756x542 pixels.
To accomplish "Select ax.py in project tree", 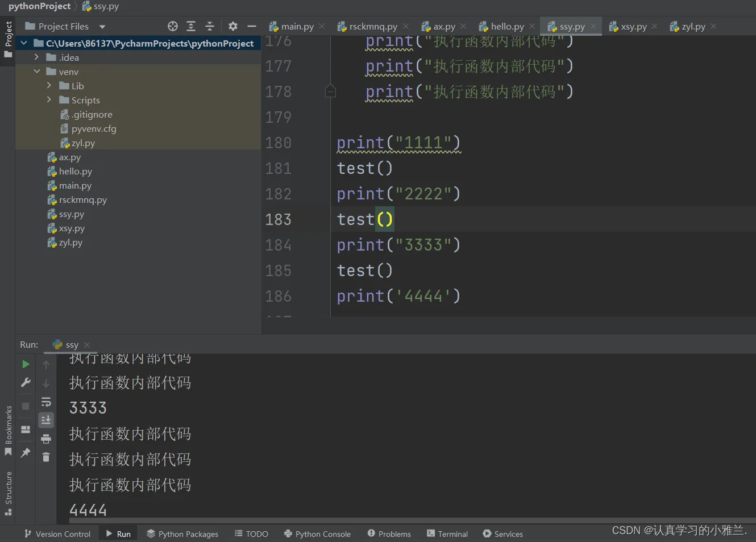I will click(x=64, y=157).
